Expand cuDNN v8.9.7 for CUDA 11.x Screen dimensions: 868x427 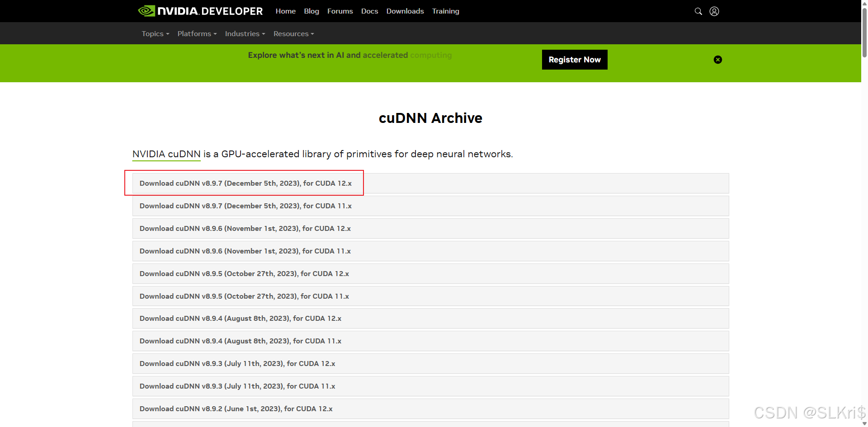430,206
